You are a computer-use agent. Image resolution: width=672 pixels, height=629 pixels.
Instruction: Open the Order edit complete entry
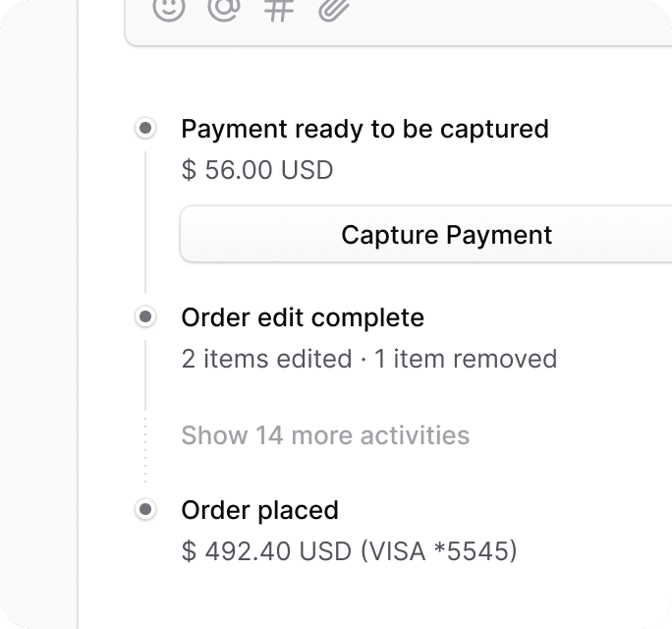pyautogui.click(x=303, y=317)
